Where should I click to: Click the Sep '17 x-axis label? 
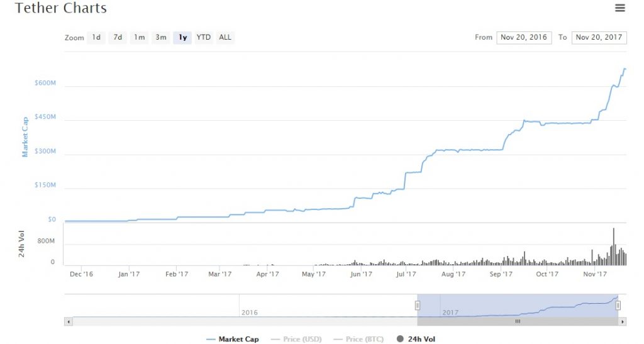501,274
